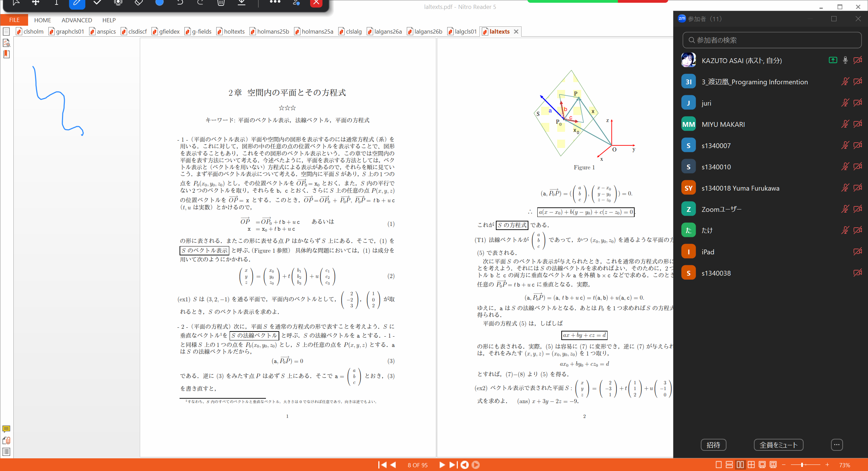Select the spotlight annotation tool
This screenshot has width=868, height=471.
(118, 3)
